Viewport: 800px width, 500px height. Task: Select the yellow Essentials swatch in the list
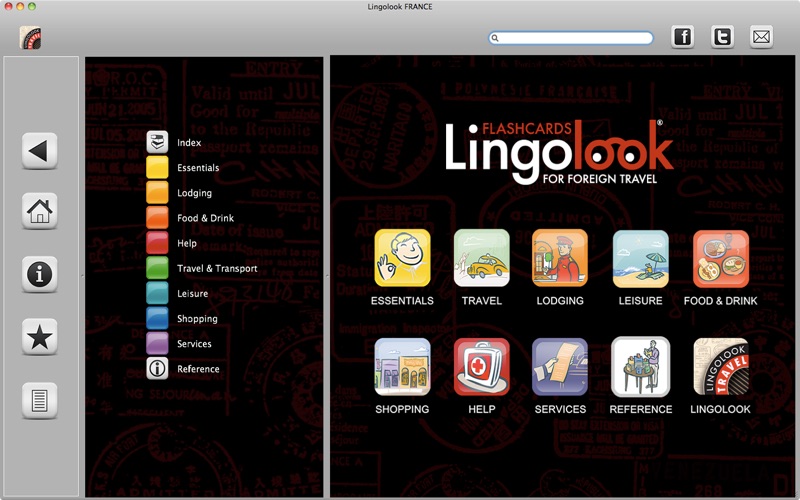tap(157, 167)
